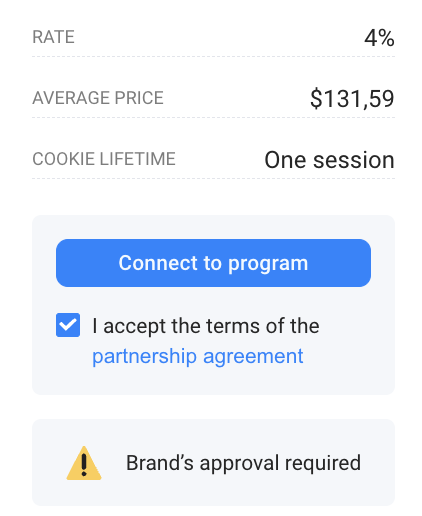Click the dollar sign in the average price
The height and width of the screenshot is (516, 422).
click(x=316, y=99)
